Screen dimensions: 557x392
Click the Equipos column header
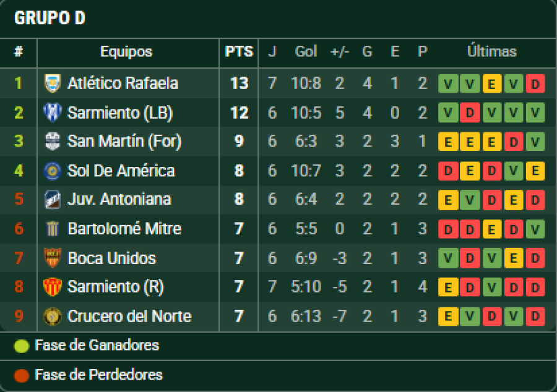coord(126,52)
